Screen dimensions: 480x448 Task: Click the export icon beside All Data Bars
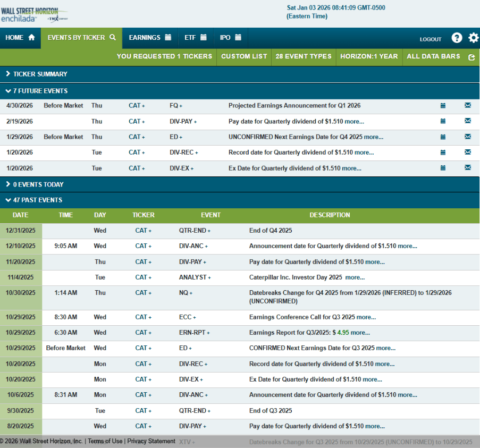coord(471,57)
